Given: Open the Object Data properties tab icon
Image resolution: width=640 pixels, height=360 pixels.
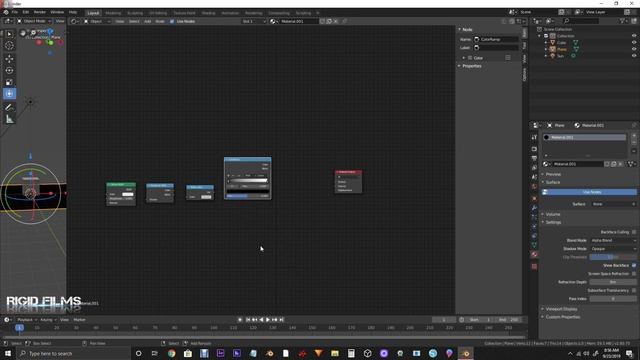Looking at the screenshot, I should (534, 245).
